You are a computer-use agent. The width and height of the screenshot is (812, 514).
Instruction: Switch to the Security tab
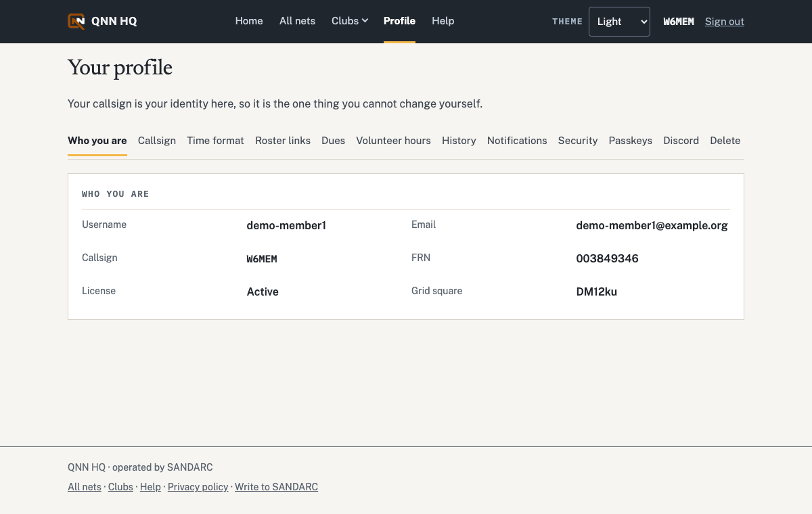coord(578,141)
